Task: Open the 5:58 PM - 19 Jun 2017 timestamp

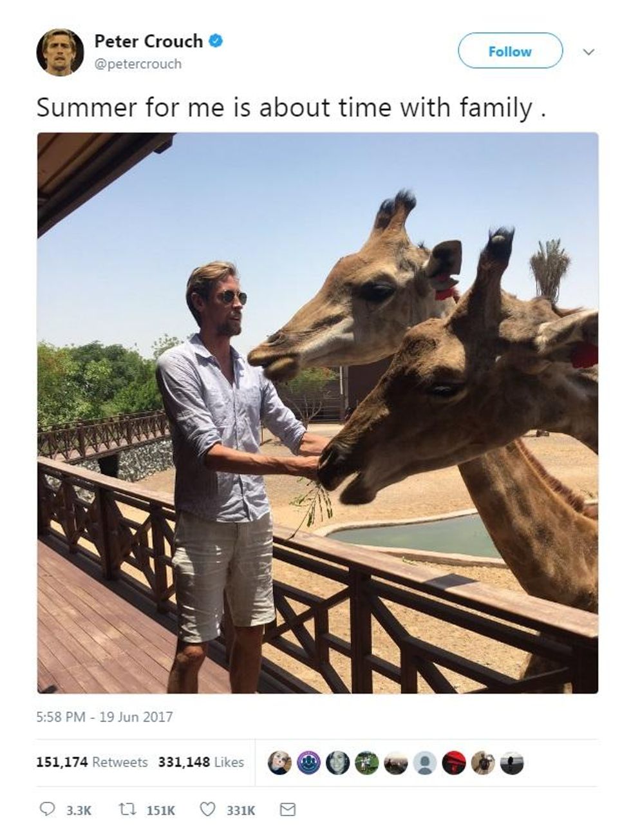Action: click(105, 716)
